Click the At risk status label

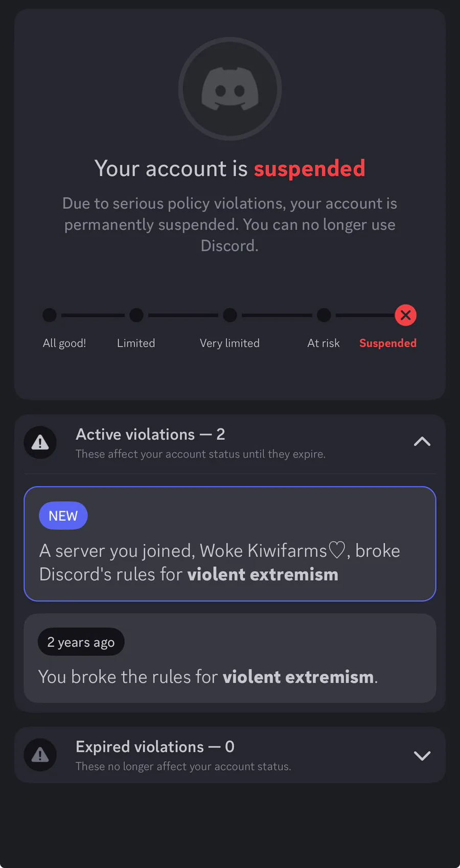[323, 343]
